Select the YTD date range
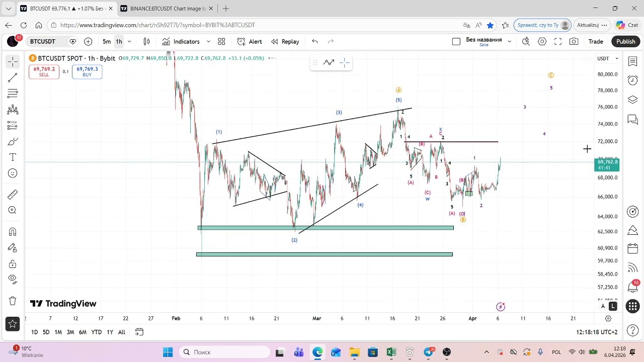The image size is (644, 362). click(x=96, y=332)
